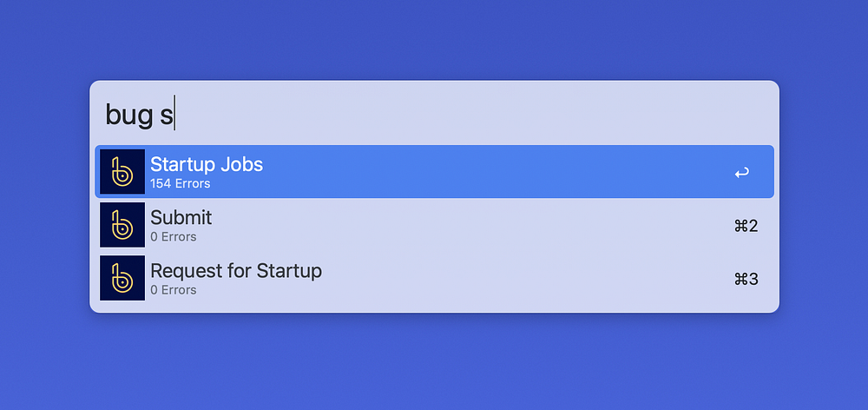Click the "bug s" search field
868x410 pixels.
[435, 114]
